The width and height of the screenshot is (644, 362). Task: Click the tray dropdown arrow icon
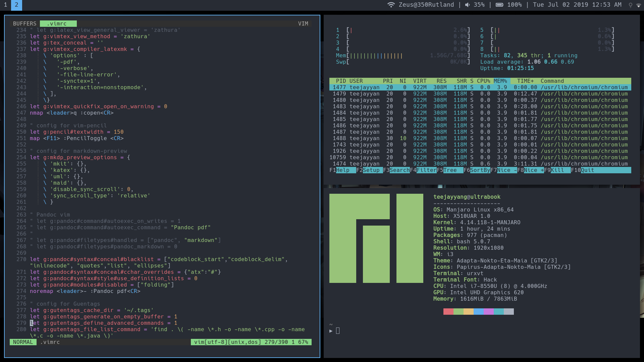click(x=638, y=5)
